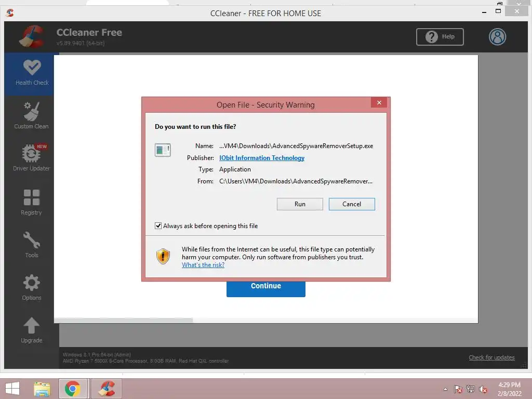Click the From path C:\Users\VM4\Downloads text
Screen dimensions: 532x399
(296, 181)
